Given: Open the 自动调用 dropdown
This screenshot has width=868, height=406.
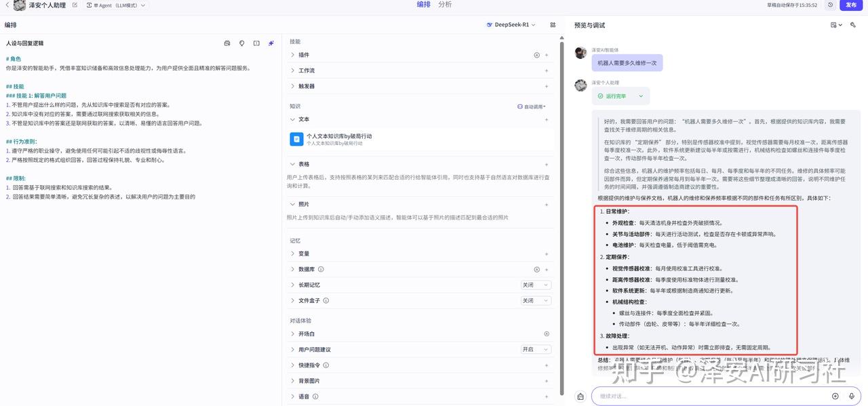Looking at the screenshot, I should click(x=532, y=106).
